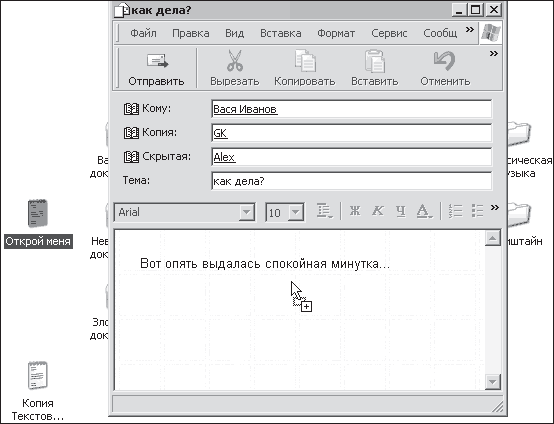This screenshot has height=424, width=554.
Task: Click the Вставить clipboard icon
Action: point(375,61)
